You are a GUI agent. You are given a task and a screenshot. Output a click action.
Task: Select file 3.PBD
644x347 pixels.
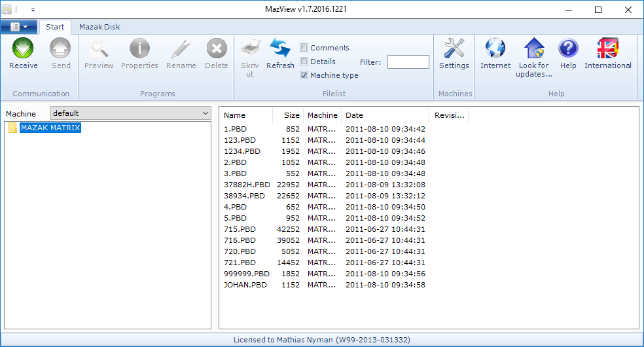[x=236, y=173]
